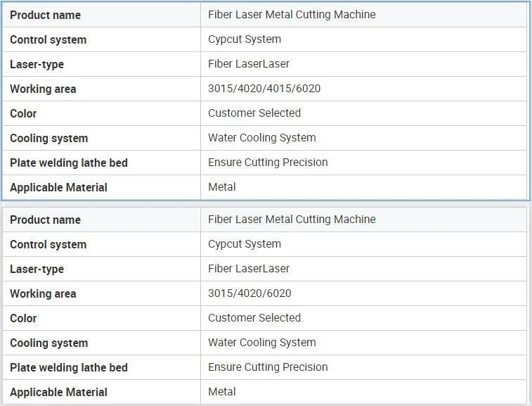Click 'Applicable Material' label in second table
532x406 pixels.
pos(59,393)
